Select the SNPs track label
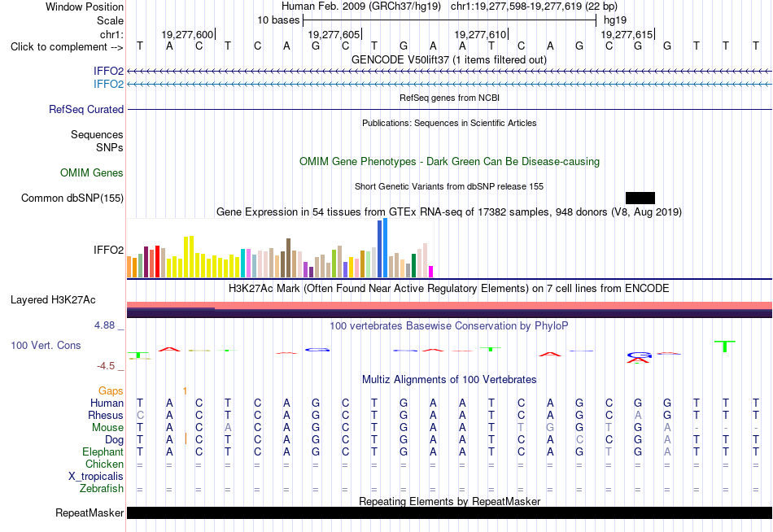Viewport: 773px width, 532px height. tap(110, 147)
